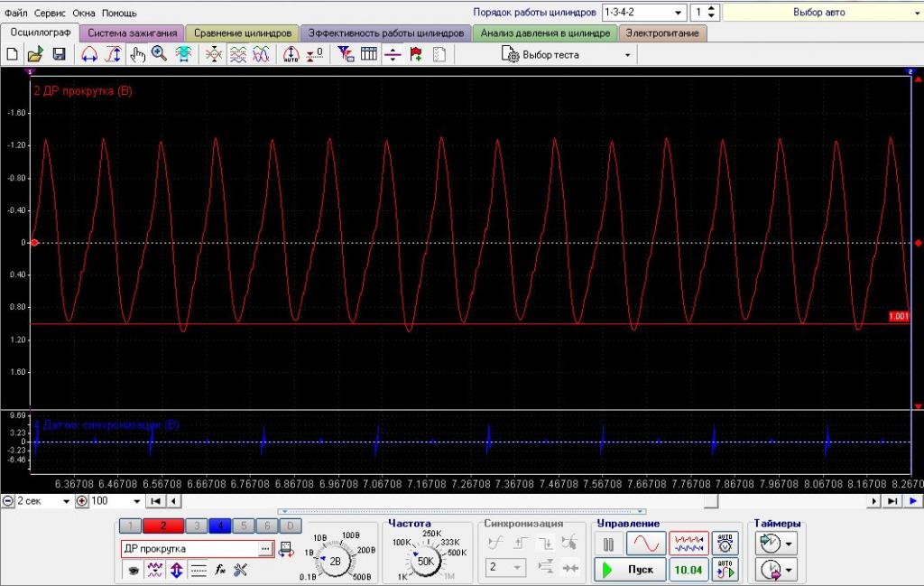The height and width of the screenshot is (586, 924).
Task: Click the purple split divider icon
Action: click(393, 55)
